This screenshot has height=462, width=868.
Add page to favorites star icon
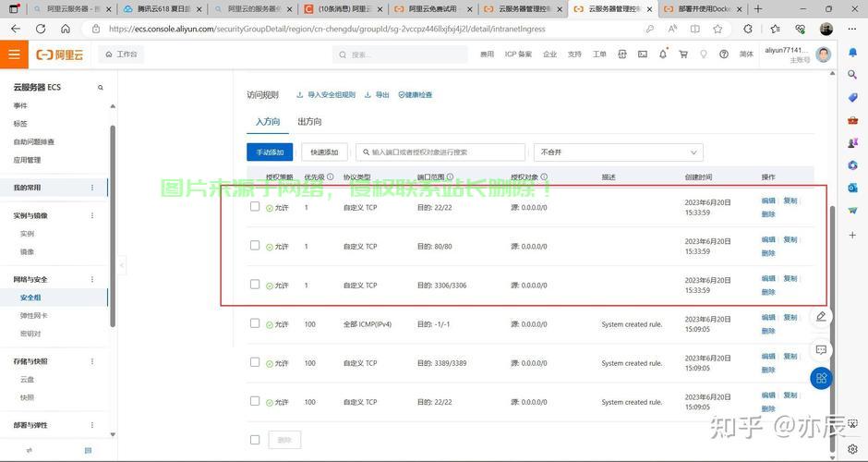click(x=717, y=29)
